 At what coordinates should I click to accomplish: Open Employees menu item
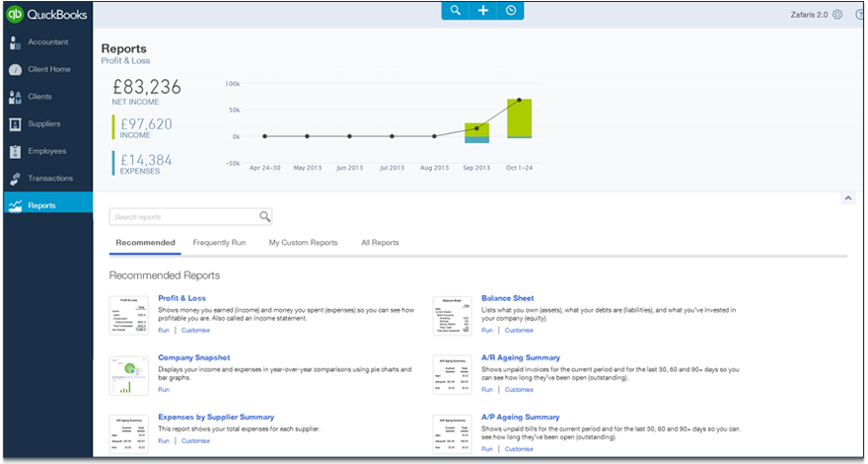coord(47,151)
